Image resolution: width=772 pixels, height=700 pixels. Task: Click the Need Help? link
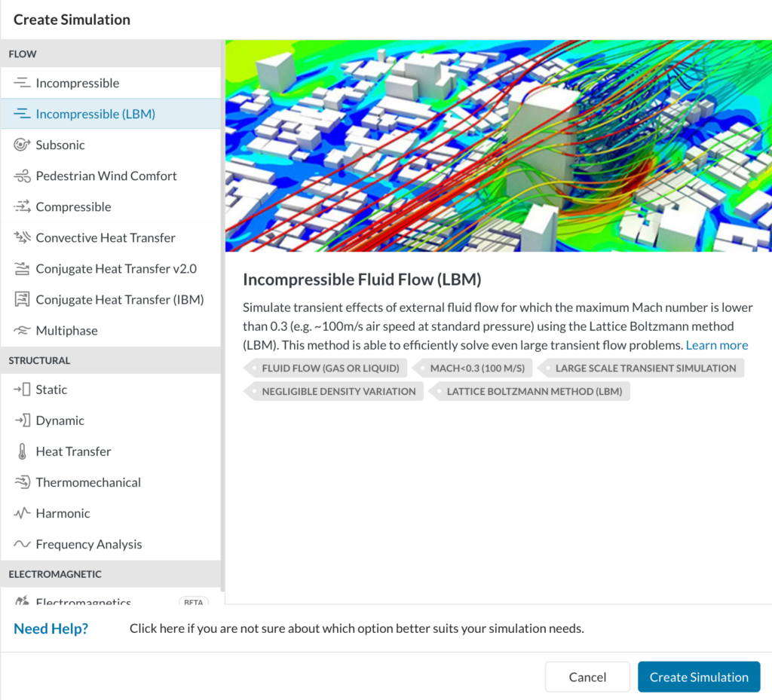click(51, 628)
